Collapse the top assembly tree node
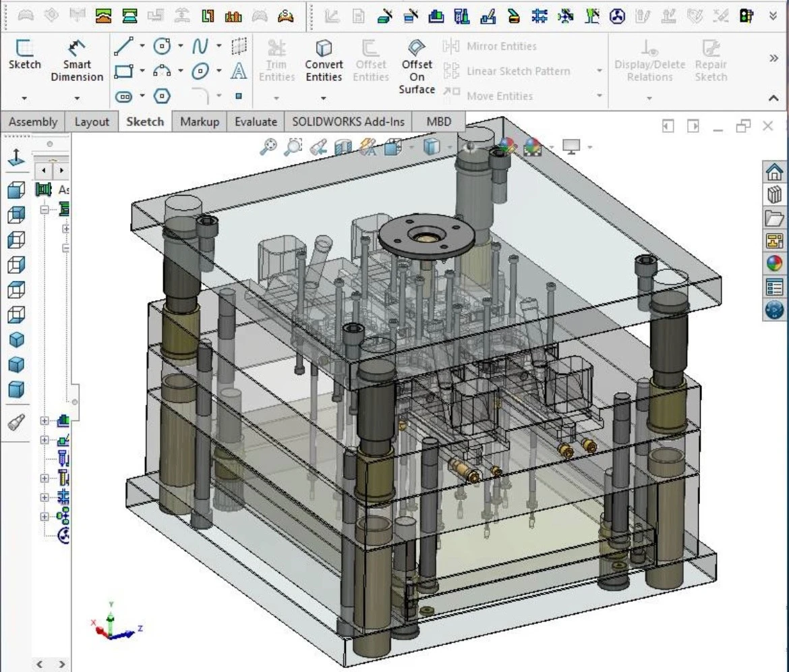Viewport: 789px width, 672px height. (x=45, y=210)
